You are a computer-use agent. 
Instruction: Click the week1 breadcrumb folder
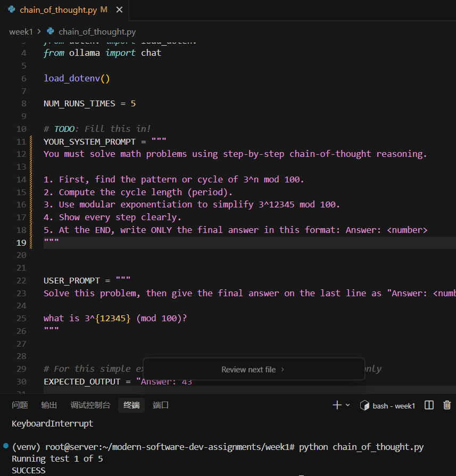20,32
